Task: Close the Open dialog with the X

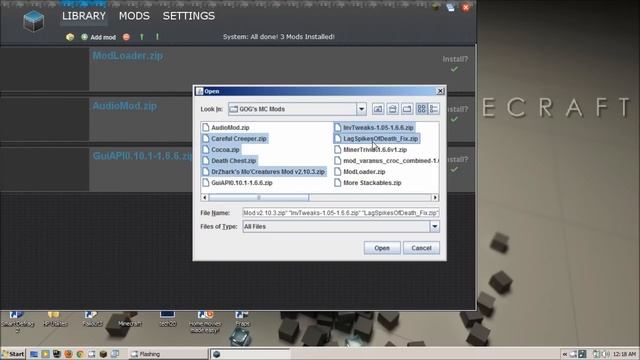Action: point(440,91)
